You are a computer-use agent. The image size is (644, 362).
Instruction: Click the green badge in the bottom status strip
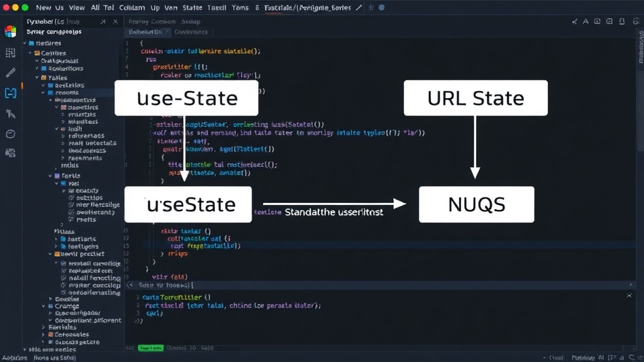click(x=151, y=348)
